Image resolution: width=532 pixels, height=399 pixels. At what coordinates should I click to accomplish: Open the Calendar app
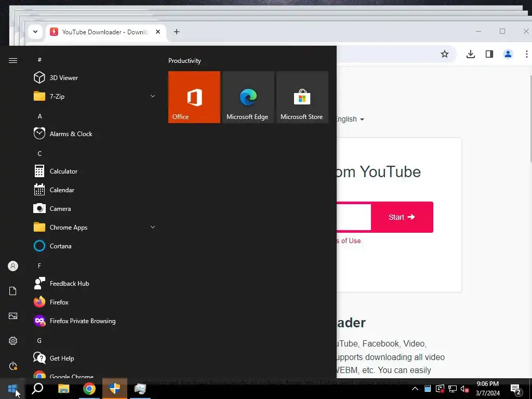[x=95, y=190]
